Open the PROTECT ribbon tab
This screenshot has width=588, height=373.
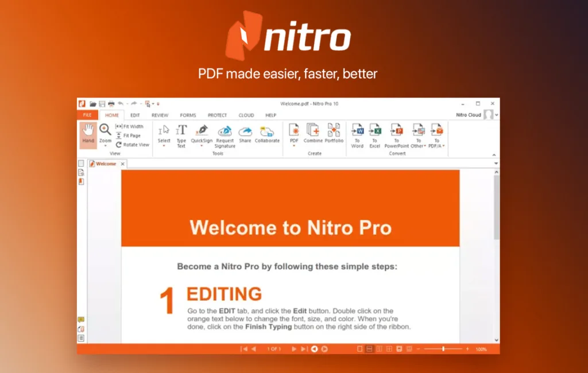click(218, 115)
